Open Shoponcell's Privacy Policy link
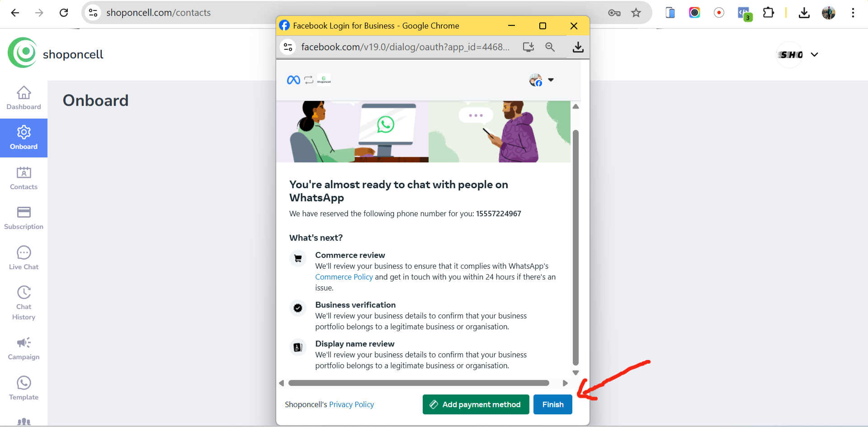 351,404
